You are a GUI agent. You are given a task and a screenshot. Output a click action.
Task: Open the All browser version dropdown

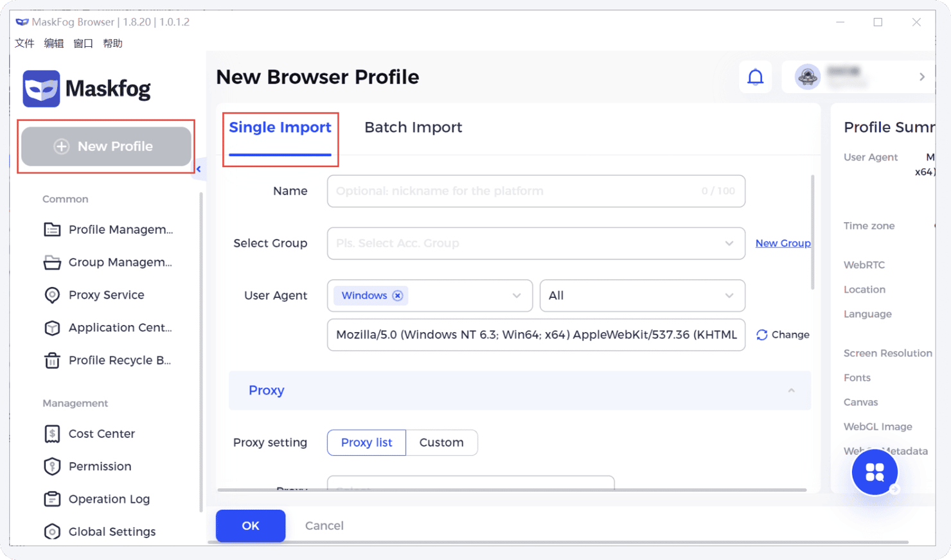pyautogui.click(x=642, y=295)
